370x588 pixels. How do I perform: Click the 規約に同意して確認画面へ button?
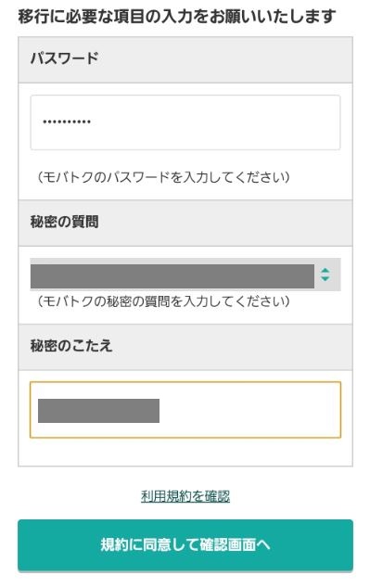pyautogui.click(x=185, y=545)
